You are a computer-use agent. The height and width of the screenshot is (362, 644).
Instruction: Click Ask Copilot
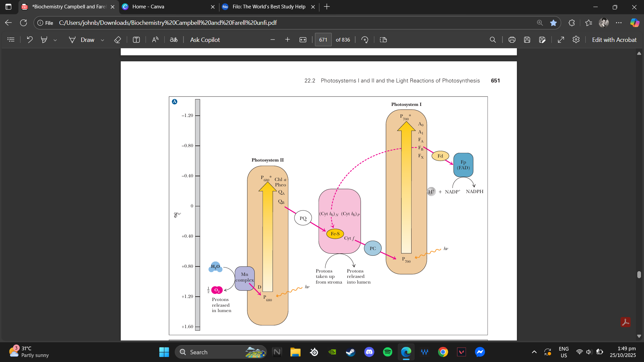[x=205, y=40]
